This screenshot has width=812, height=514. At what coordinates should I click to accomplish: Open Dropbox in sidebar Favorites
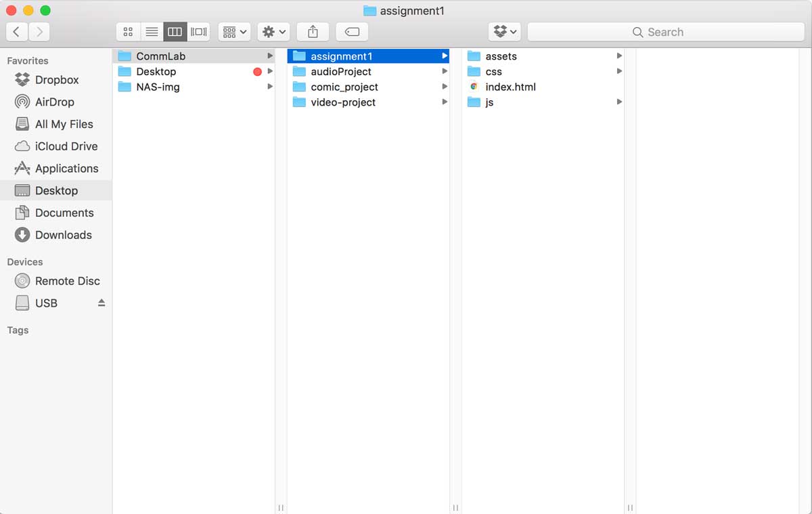click(56, 80)
